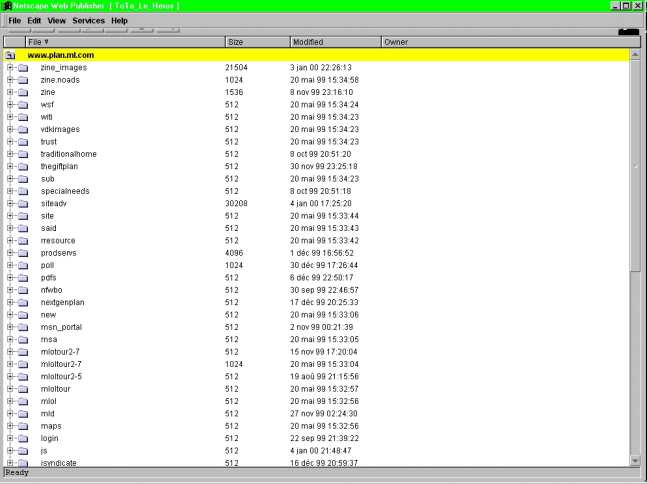
Task: Click the nextgenplan folder icon
Action: pos(23,302)
